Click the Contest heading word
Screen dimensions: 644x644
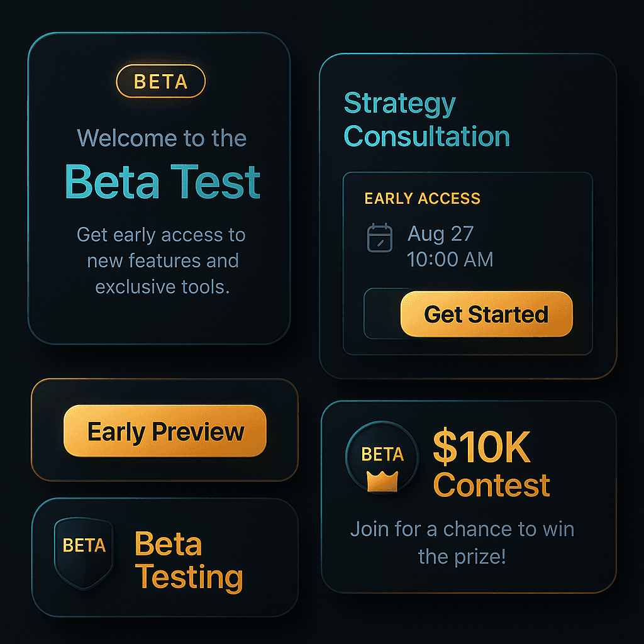tap(492, 485)
